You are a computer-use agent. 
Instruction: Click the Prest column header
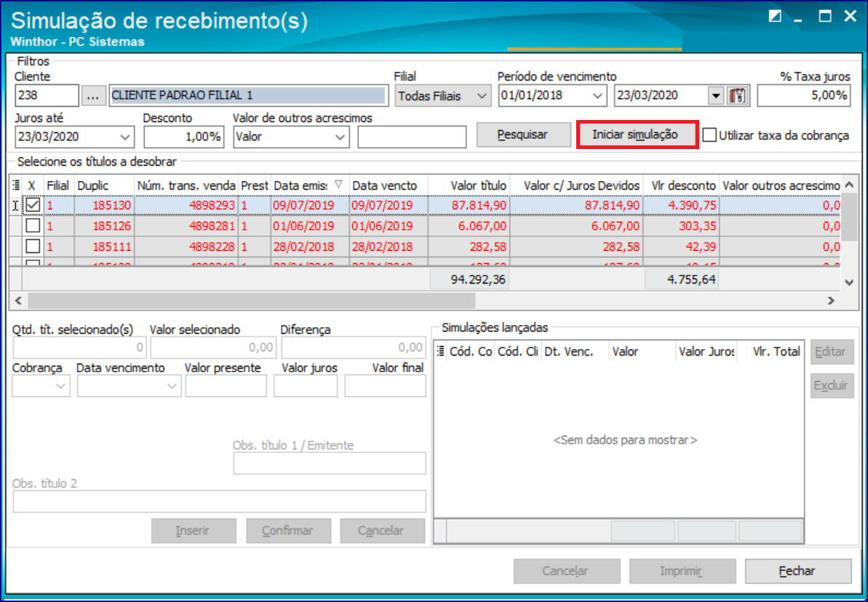click(x=255, y=185)
